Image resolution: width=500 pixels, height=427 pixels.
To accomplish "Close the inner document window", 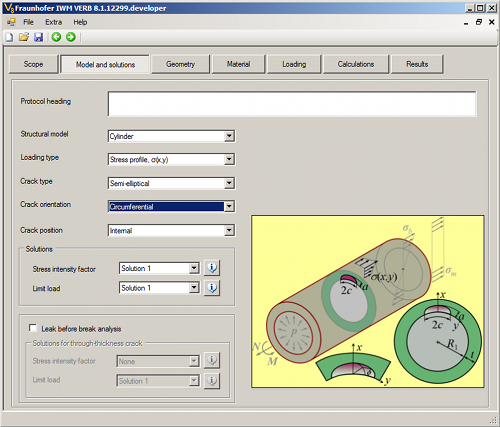I will (492, 22).
